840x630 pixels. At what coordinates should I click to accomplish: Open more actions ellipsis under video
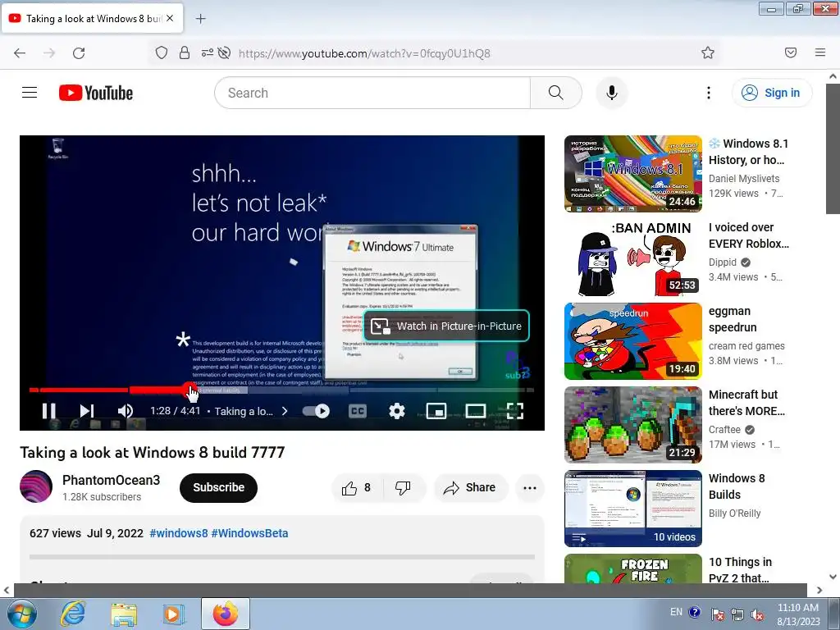(x=530, y=487)
